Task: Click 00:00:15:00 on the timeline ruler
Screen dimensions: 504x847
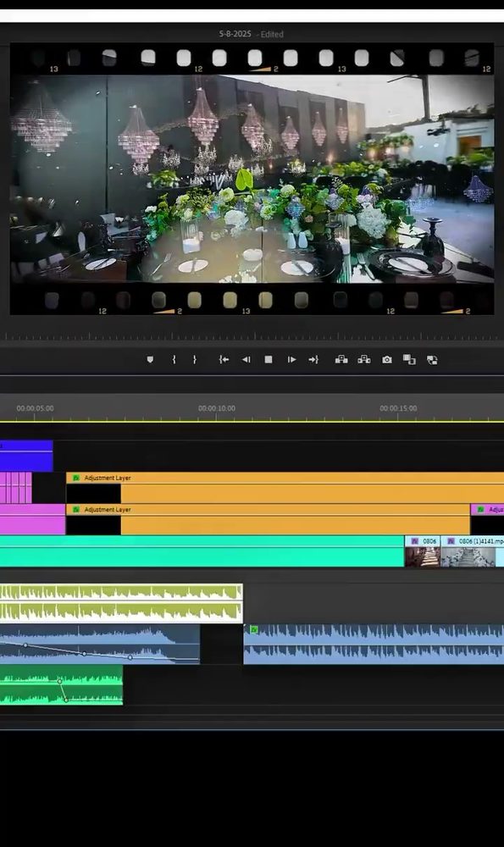Action: click(398, 408)
